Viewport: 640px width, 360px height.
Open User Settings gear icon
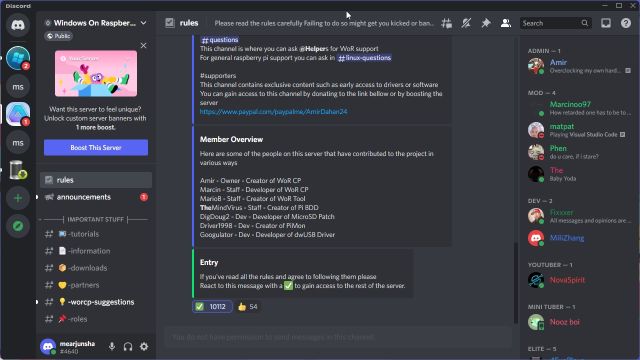[x=144, y=347]
